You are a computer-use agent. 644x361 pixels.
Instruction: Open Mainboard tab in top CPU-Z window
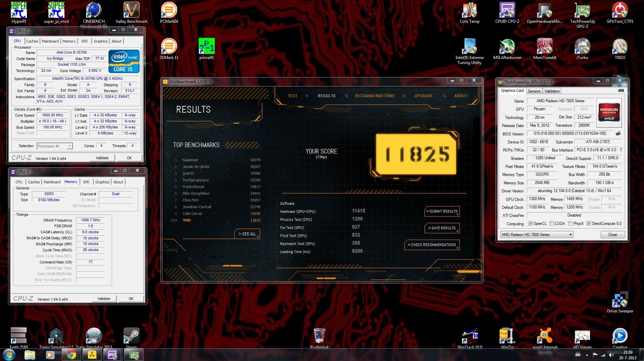click(x=50, y=41)
